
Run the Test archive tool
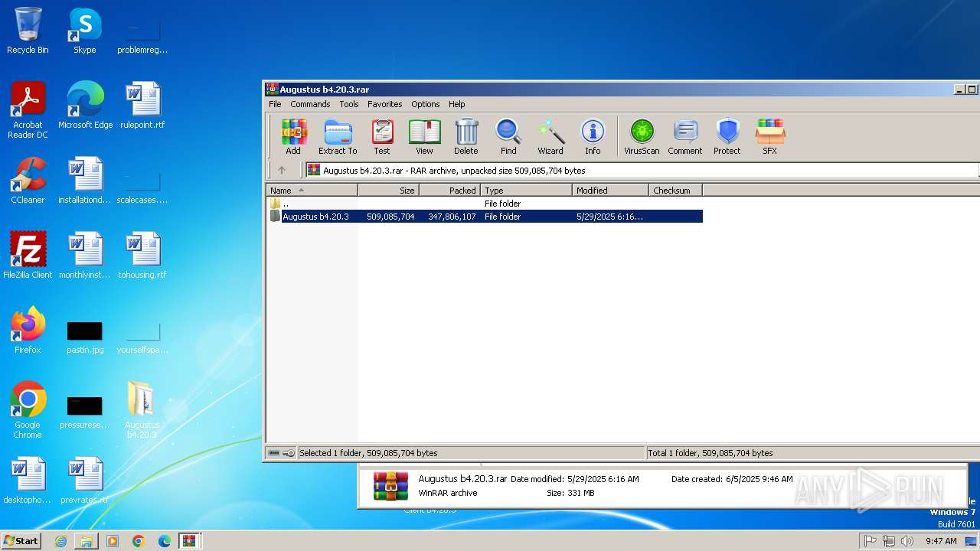point(382,137)
